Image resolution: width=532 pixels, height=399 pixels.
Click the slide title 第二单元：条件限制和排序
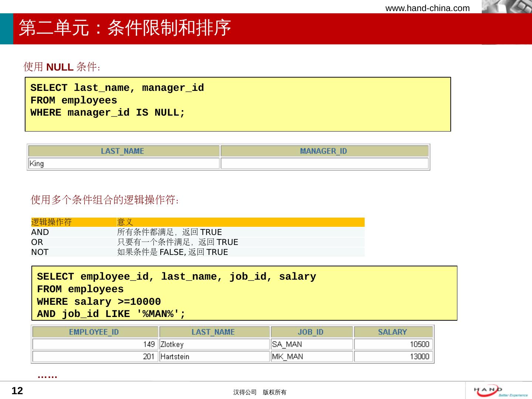tap(125, 28)
